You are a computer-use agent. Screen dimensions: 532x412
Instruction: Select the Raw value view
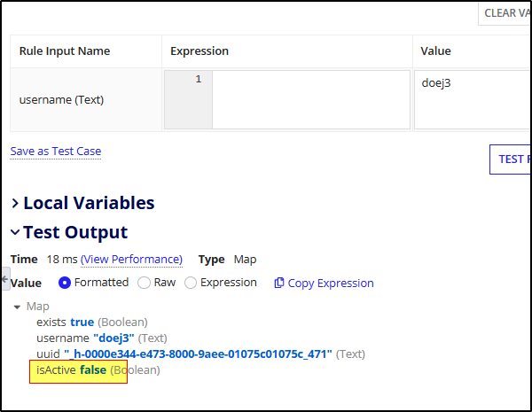pyautogui.click(x=145, y=283)
